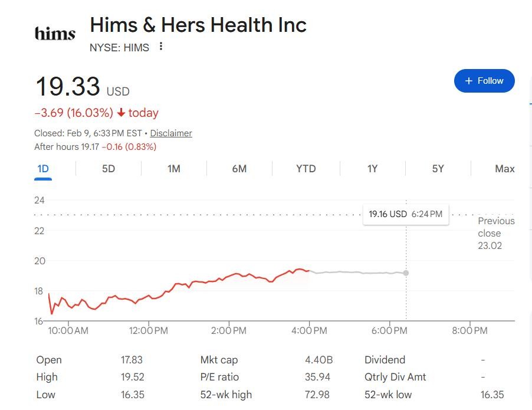Show the 6M chart range
This screenshot has width=532, height=410.
point(239,169)
